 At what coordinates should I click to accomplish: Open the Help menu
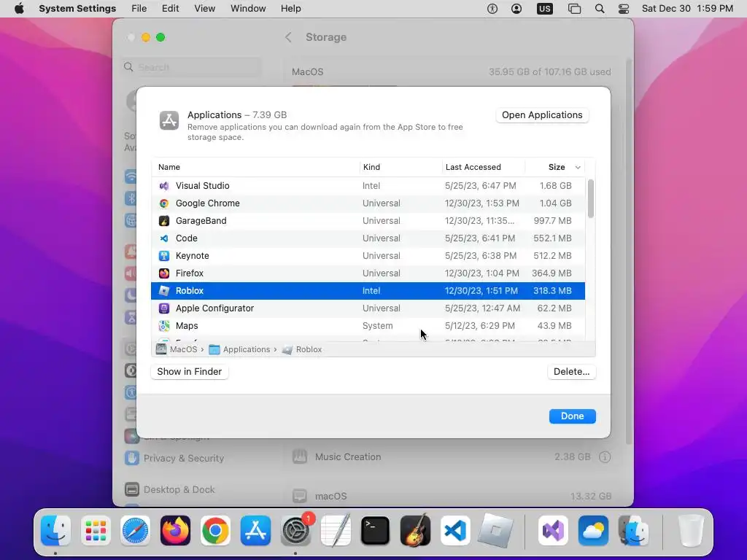(290, 9)
